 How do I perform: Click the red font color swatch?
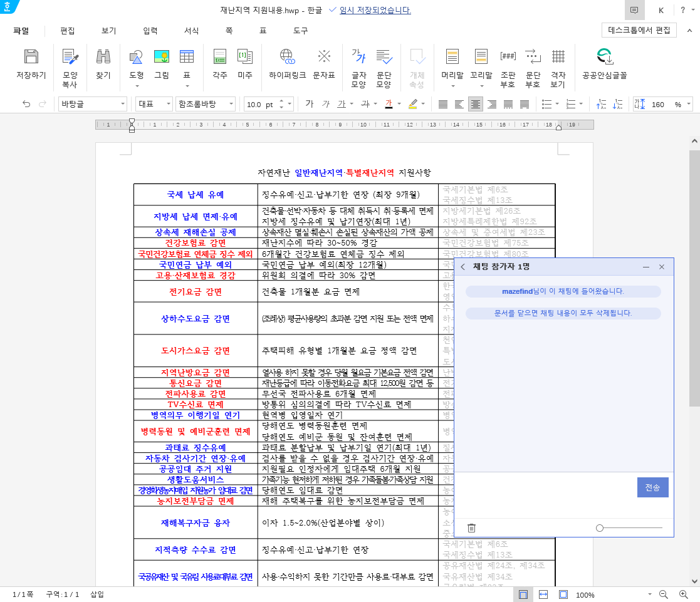[389, 104]
